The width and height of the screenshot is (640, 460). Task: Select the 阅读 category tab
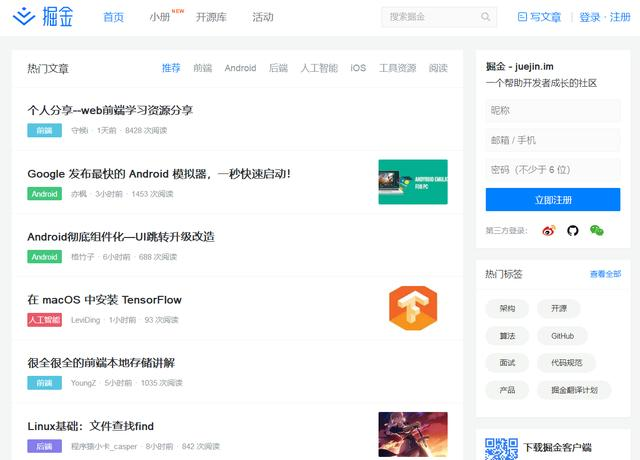tap(438, 68)
